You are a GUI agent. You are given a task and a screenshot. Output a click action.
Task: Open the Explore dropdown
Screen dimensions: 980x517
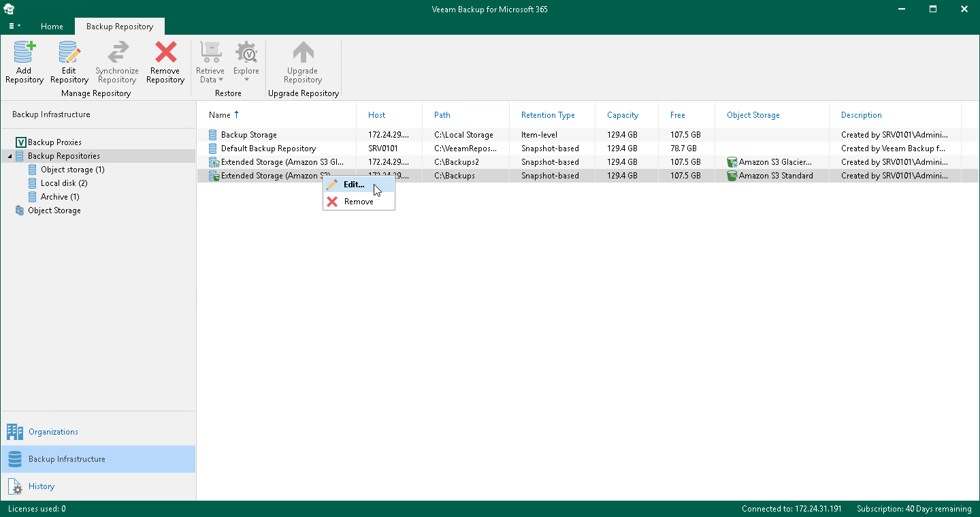click(x=246, y=63)
